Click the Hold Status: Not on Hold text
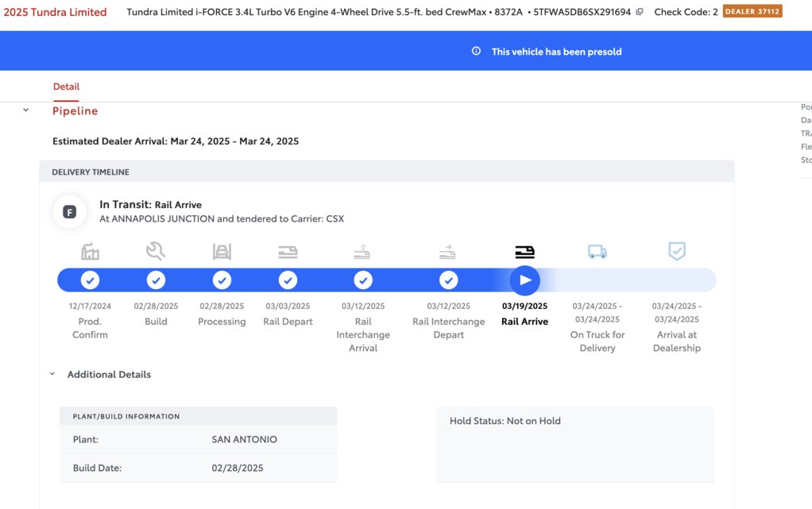Image resolution: width=812 pixels, height=509 pixels. pos(505,421)
